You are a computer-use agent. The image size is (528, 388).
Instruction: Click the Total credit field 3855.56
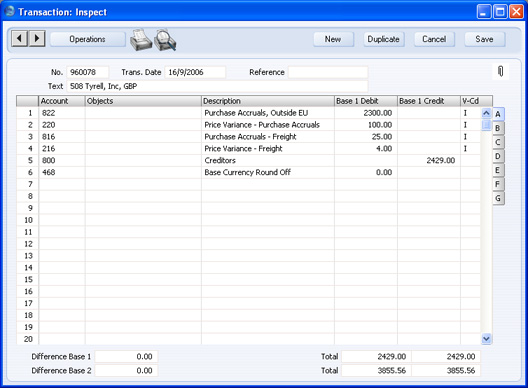point(446,370)
